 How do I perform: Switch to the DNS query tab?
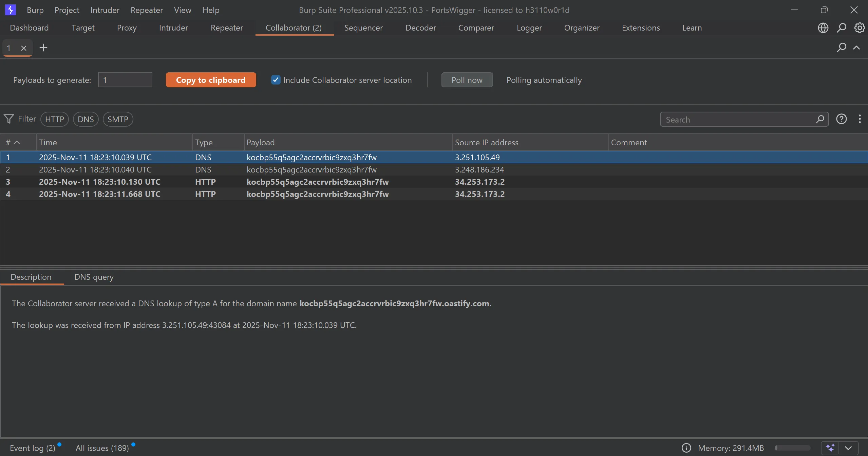coord(94,277)
